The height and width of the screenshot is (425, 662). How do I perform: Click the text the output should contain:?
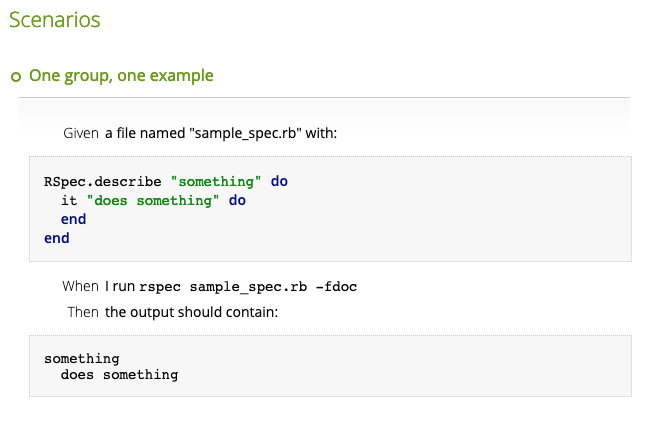click(190, 312)
